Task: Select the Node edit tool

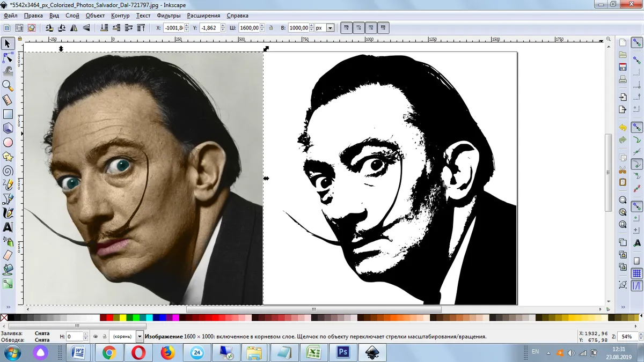Action: [x=8, y=57]
